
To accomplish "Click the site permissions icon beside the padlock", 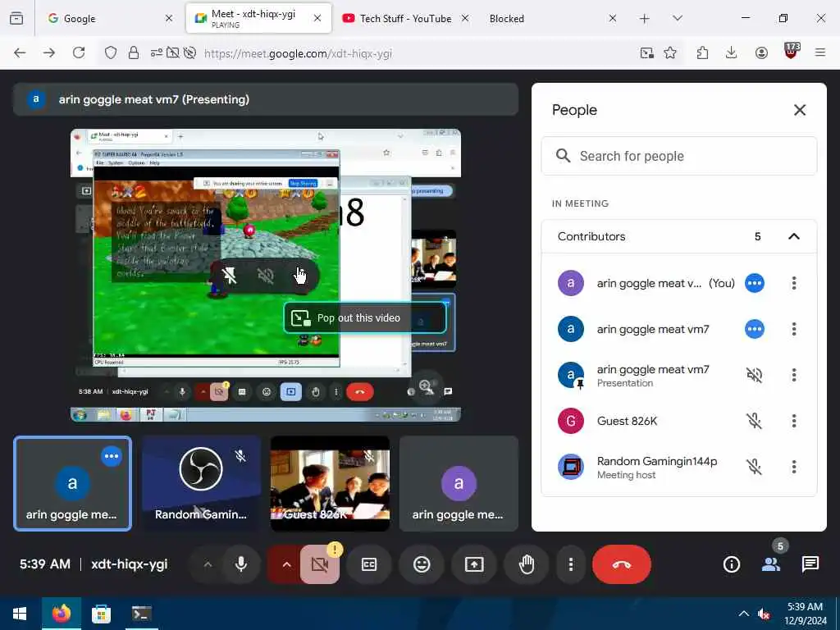I will coord(157,52).
